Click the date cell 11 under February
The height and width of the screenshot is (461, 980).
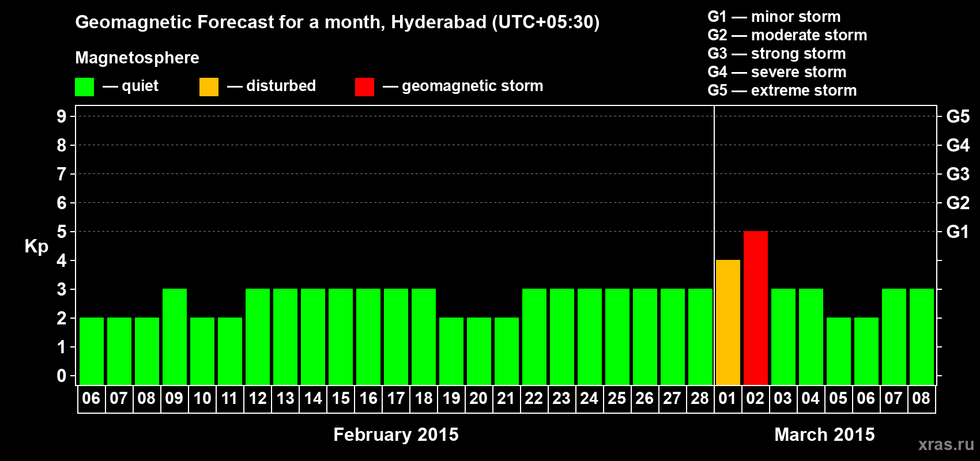229,399
